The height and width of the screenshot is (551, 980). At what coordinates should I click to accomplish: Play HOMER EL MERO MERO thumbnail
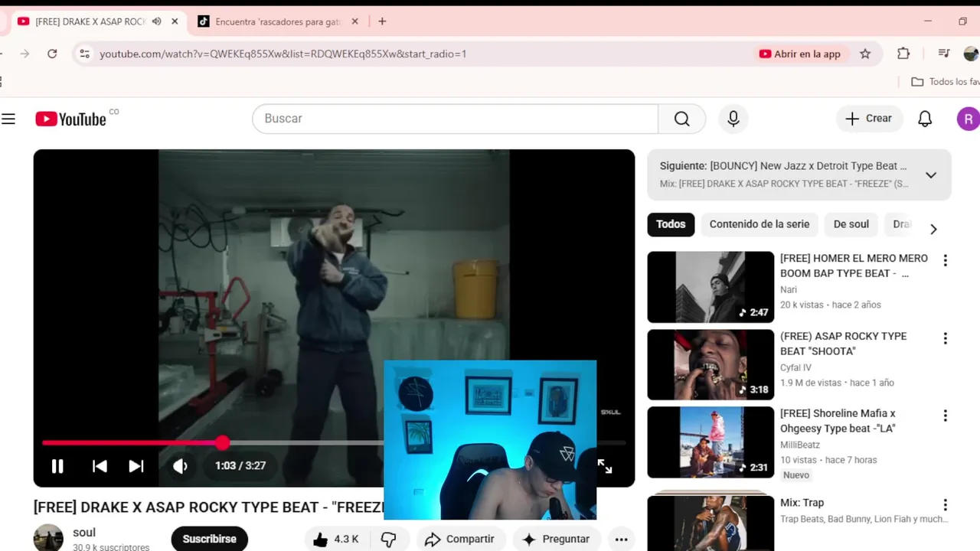[x=710, y=287]
